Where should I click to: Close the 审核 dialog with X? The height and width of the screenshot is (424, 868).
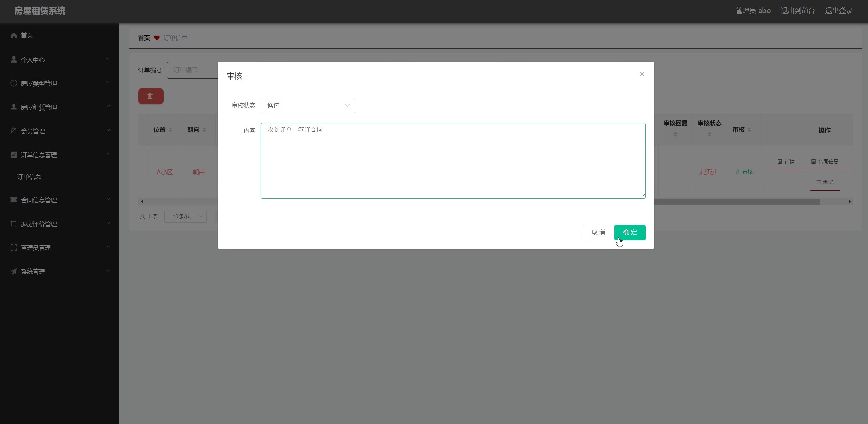(x=642, y=74)
